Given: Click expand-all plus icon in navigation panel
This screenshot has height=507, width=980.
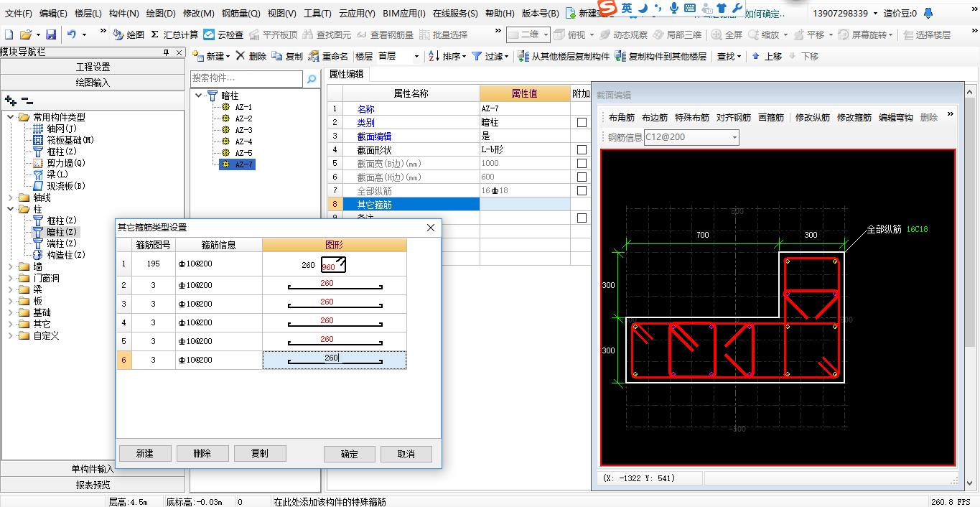Looking at the screenshot, I should pos(10,101).
